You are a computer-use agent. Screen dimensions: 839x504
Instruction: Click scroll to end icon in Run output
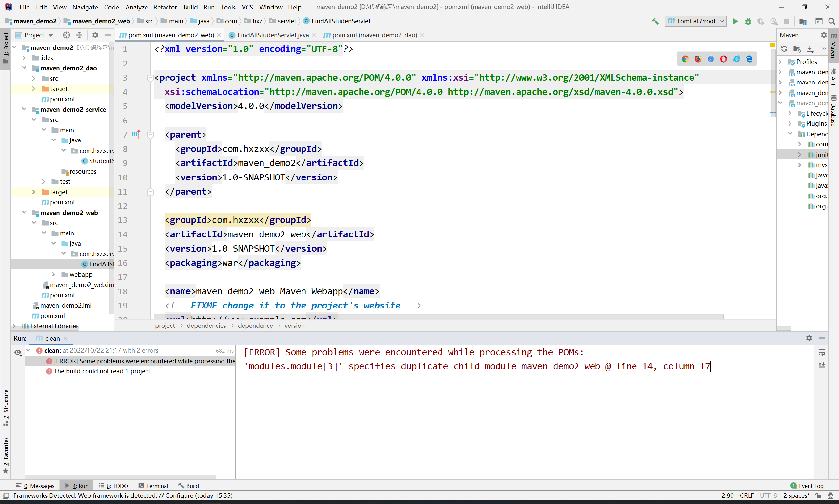pyautogui.click(x=822, y=365)
